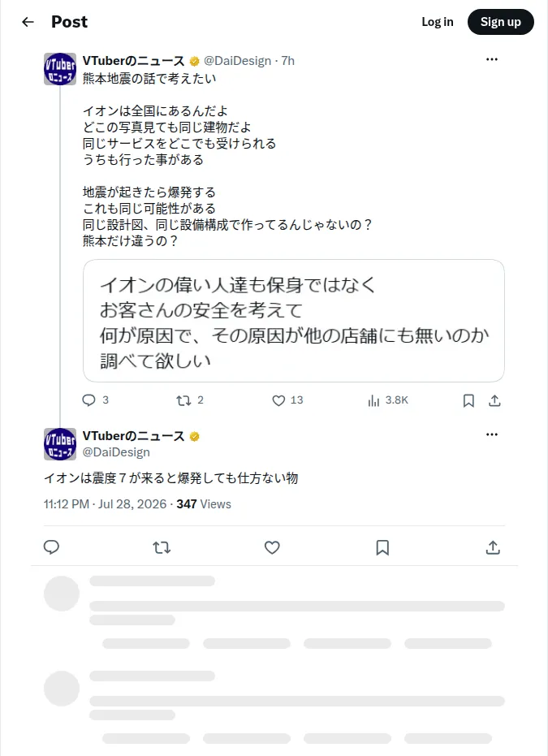The image size is (548, 756).
Task: Share the main post
Action: (x=493, y=547)
